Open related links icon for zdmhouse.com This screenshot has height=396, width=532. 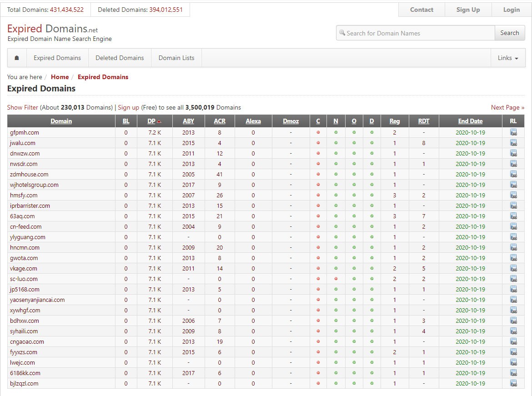513,175
